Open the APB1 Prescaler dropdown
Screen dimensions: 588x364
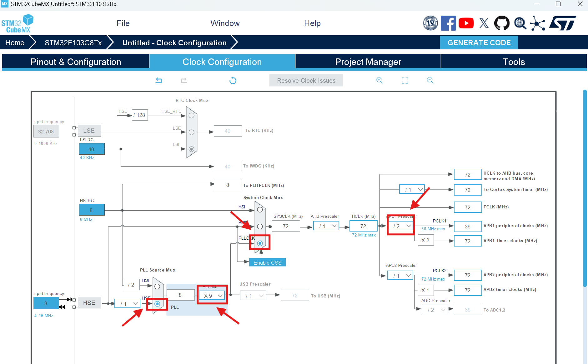(x=400, y=226)
